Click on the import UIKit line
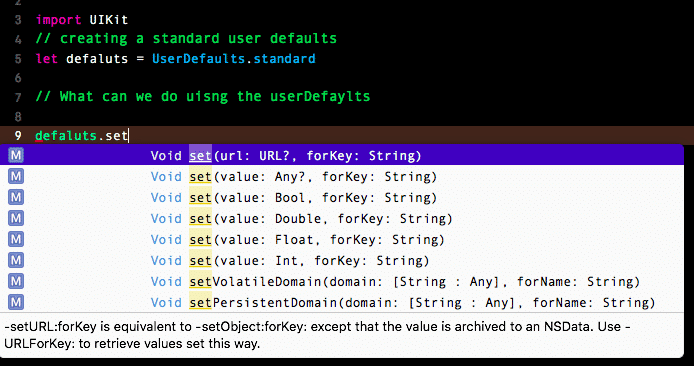 click(x=82, y=19)
